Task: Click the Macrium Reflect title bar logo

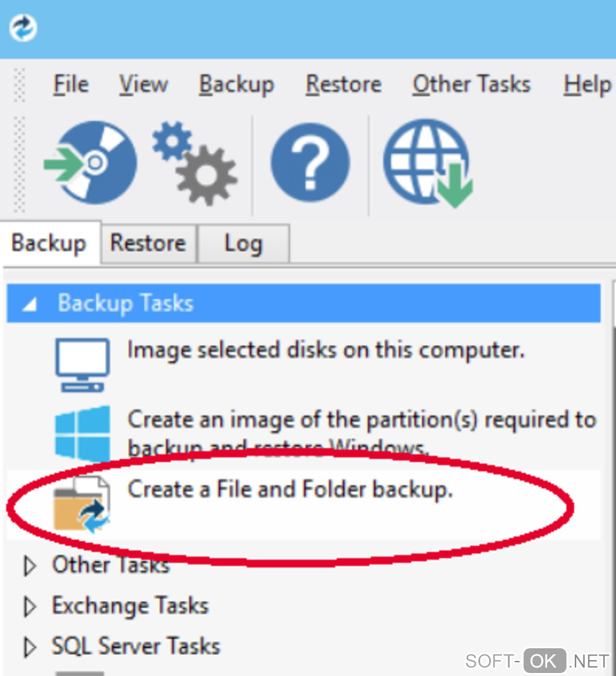Action: [x=23, y=28]
